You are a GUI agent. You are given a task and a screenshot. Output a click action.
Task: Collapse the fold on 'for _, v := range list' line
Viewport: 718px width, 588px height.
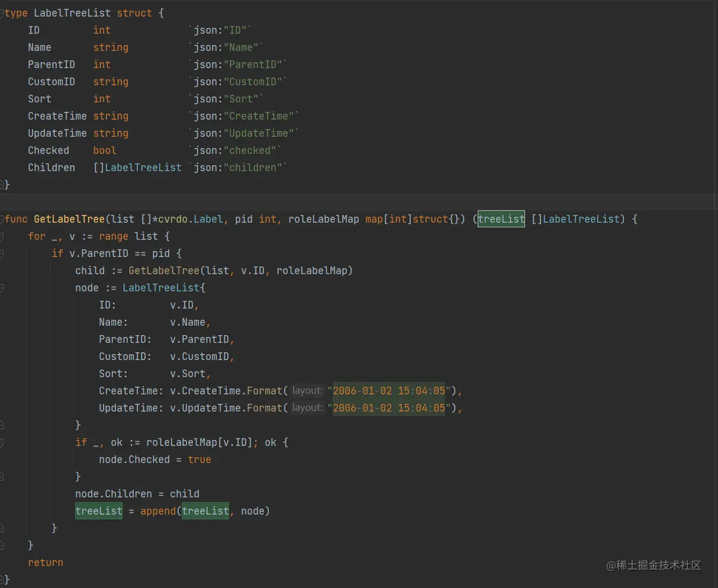point(2,236)
